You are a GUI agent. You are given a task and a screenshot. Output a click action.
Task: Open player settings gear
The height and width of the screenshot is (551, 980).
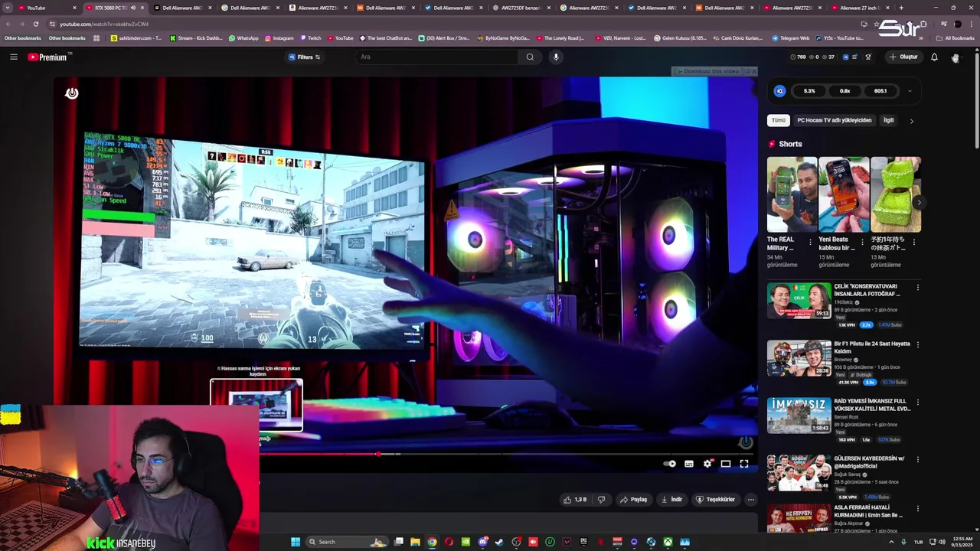(x=707, y=464)
